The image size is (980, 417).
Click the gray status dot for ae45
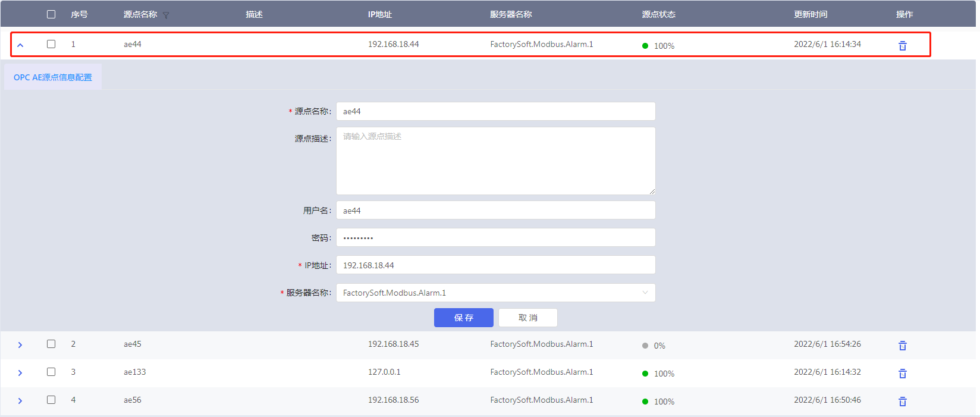tap(645, 346)
